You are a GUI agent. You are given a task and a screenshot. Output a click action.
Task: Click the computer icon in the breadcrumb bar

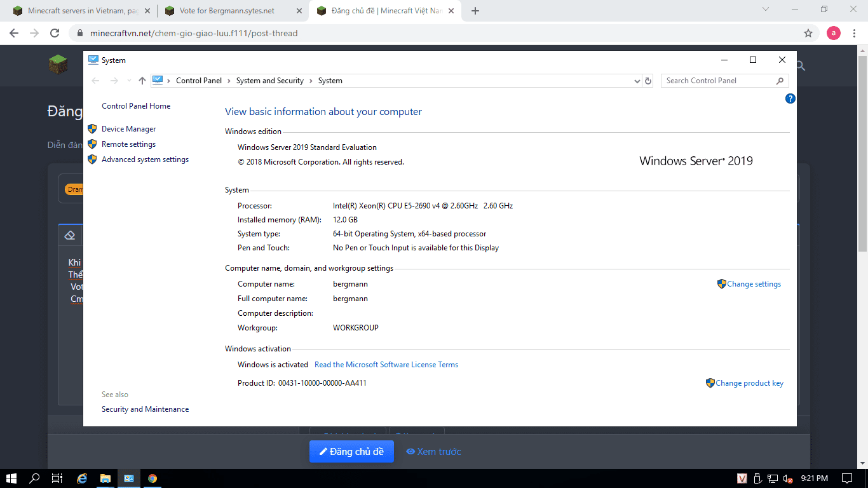click(x=158, y=81)
